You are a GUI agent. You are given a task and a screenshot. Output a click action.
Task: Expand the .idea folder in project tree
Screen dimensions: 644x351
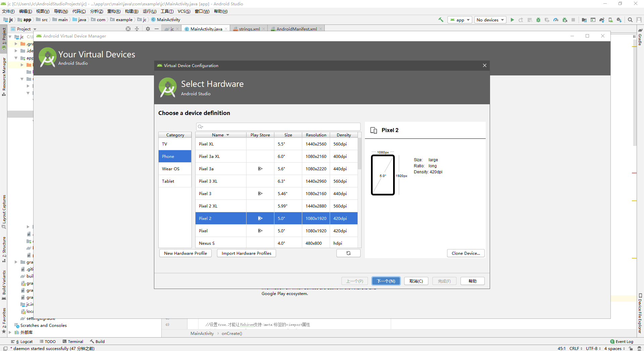point(16,51)
